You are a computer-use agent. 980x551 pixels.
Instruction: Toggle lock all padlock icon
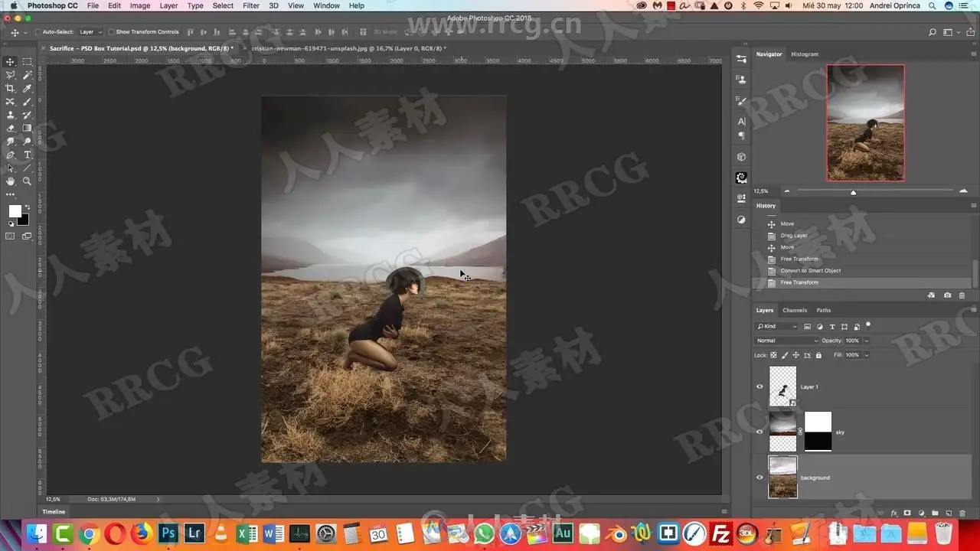coord(818,355)
